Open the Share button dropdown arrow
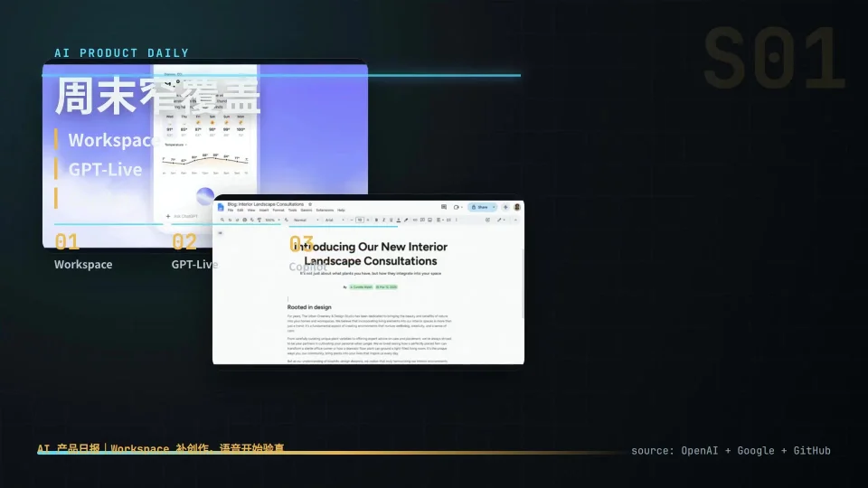Image resolution: width=868 pixels, height=488 pixels. 494,207
